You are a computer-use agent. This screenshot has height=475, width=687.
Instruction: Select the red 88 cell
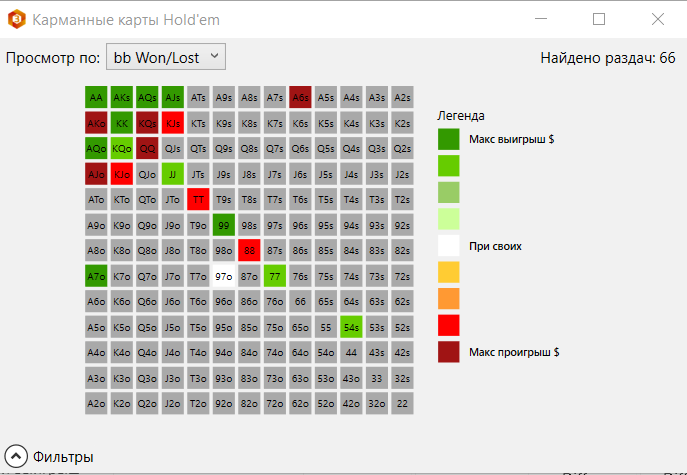249,251
